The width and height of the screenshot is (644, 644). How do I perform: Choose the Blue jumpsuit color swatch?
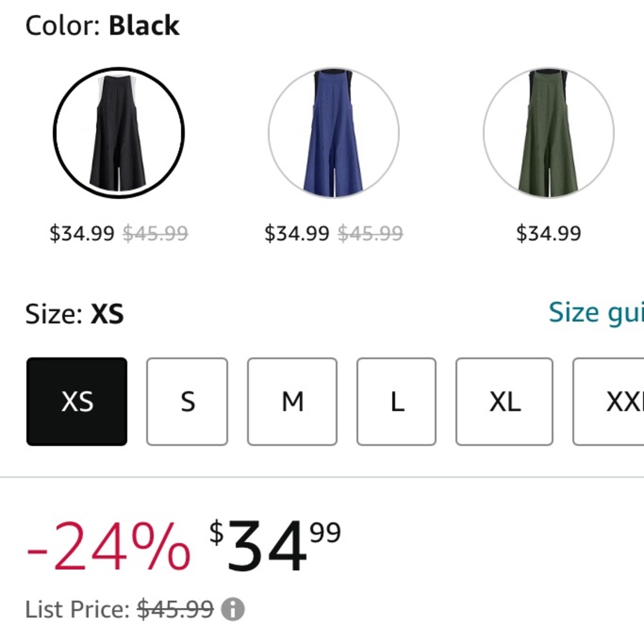tap(334, 133)
